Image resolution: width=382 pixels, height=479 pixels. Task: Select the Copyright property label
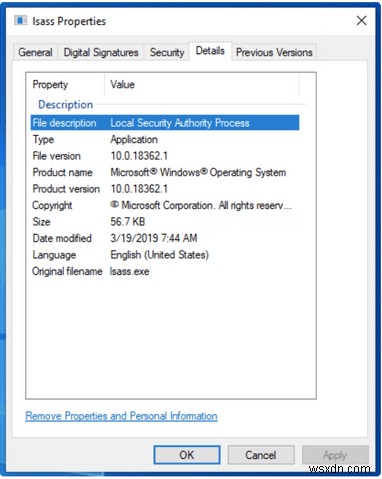click(x=52, y=205)
